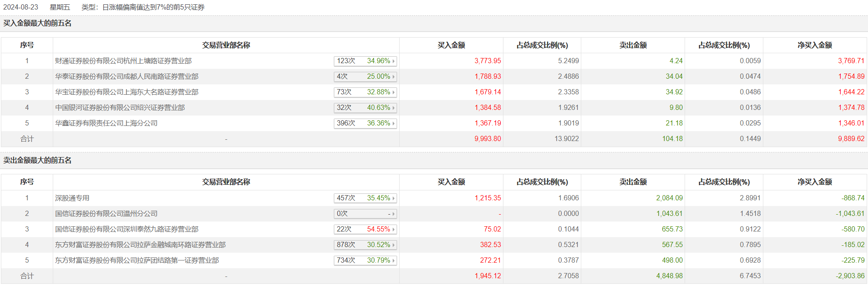Open the 396次 36.36% stats dropdown

[x=393, y=124]
